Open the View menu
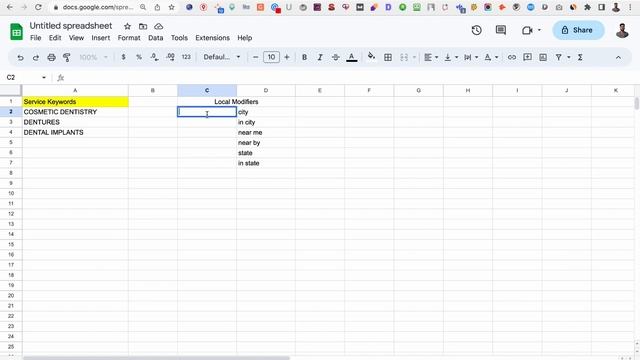The image size is (640, 360). click(76, 38)
